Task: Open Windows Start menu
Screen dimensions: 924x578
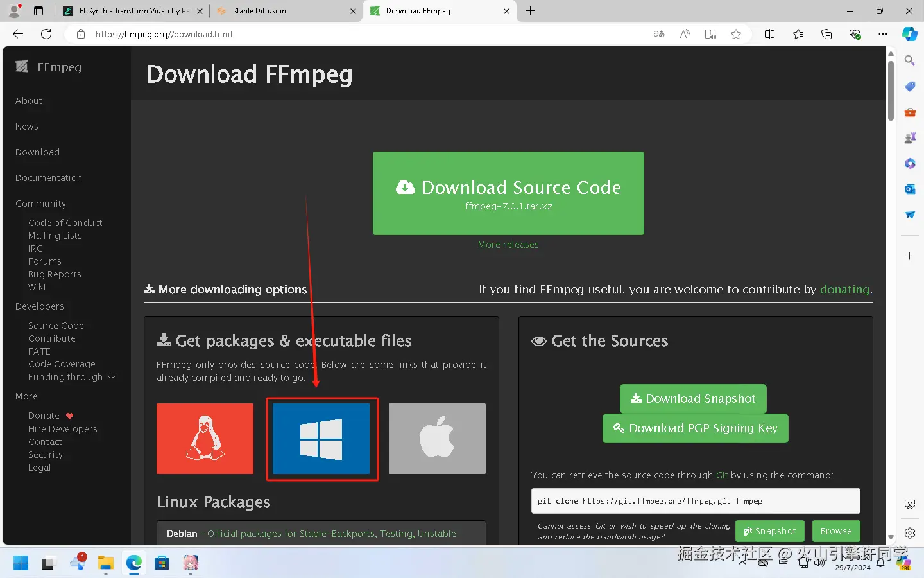Action: click(x=21, y=563)
